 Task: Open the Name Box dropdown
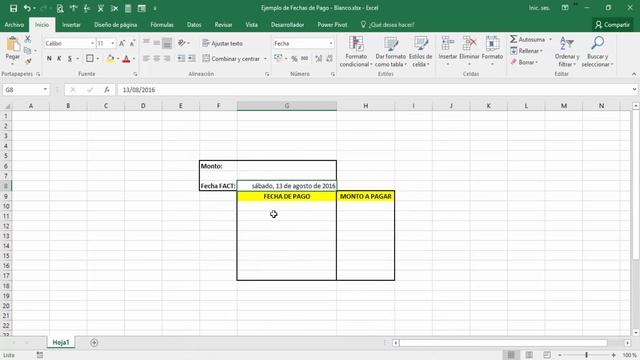[x=45, y=90]
